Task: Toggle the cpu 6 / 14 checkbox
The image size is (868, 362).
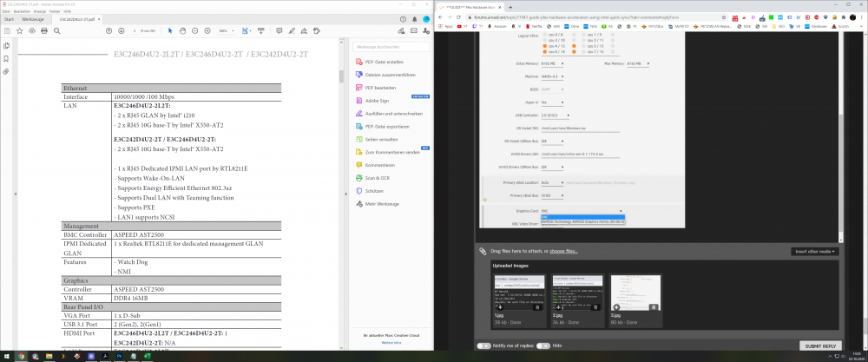Action: click(545, 51)
